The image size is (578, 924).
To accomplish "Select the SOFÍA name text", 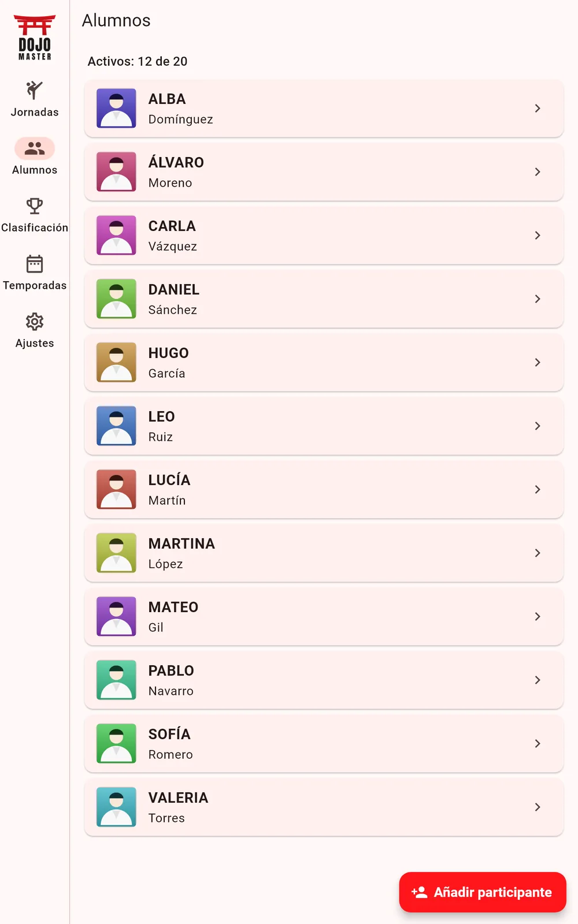I will (x=169, y=733).
